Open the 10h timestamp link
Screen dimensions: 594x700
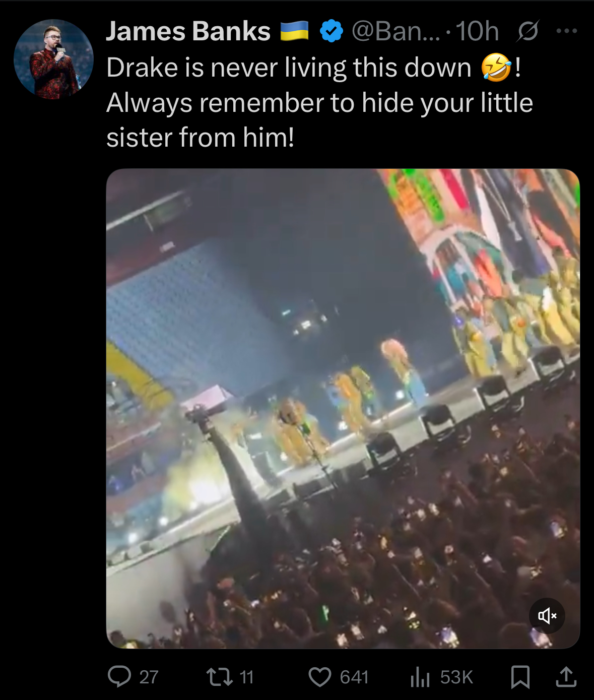click(x=477, y=31)
